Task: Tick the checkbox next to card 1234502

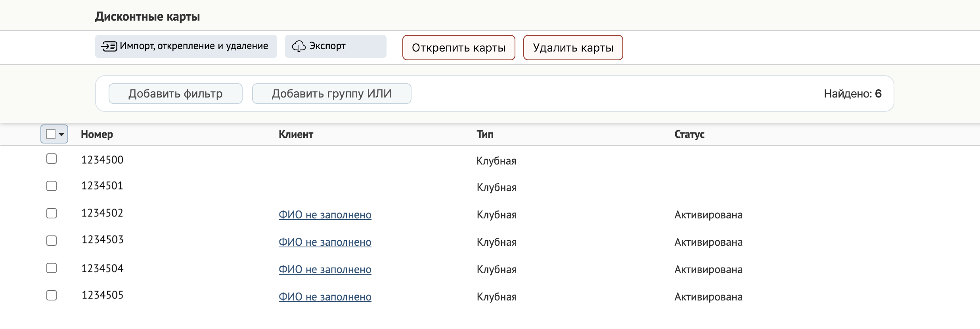Action: tap(52, 213)
